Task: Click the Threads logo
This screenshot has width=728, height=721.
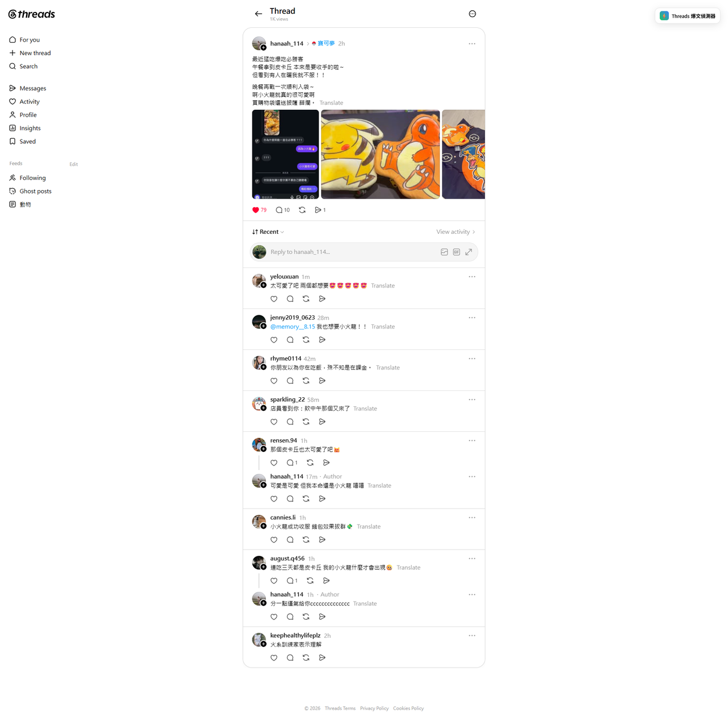Action: 32,14
